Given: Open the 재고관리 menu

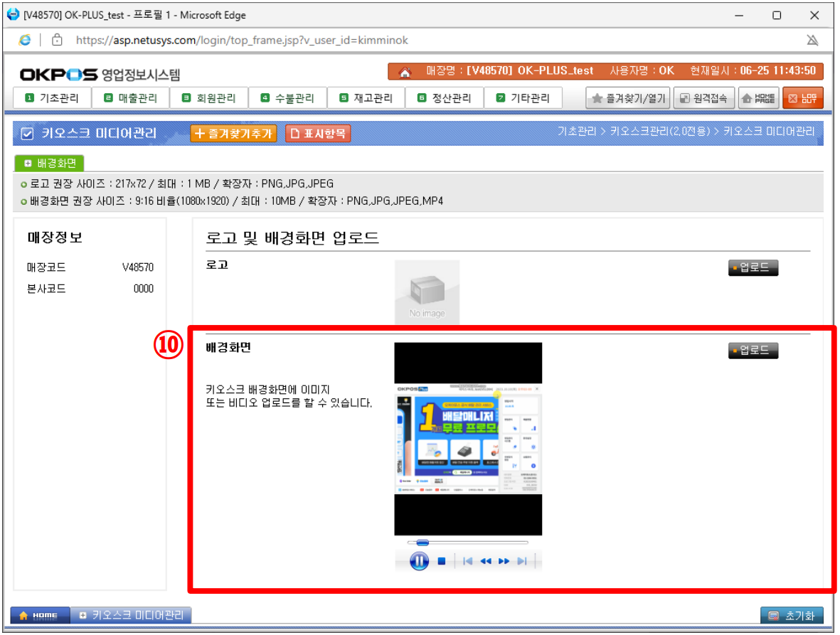Looking at the screenshot, I should pyautogui.click(x=366, y=98).
